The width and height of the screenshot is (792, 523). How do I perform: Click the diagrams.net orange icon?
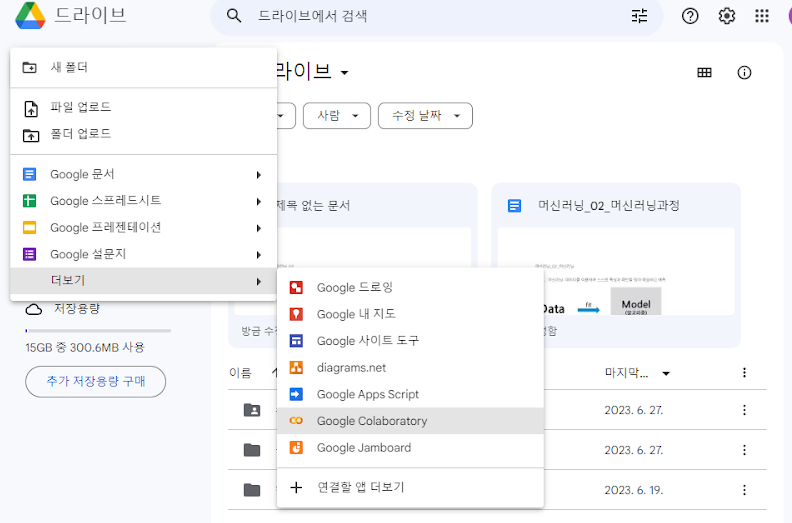(x=296, y=367)
